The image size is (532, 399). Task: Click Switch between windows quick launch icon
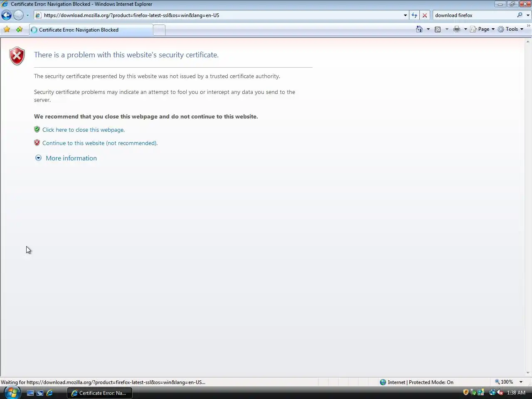[40, 393]
